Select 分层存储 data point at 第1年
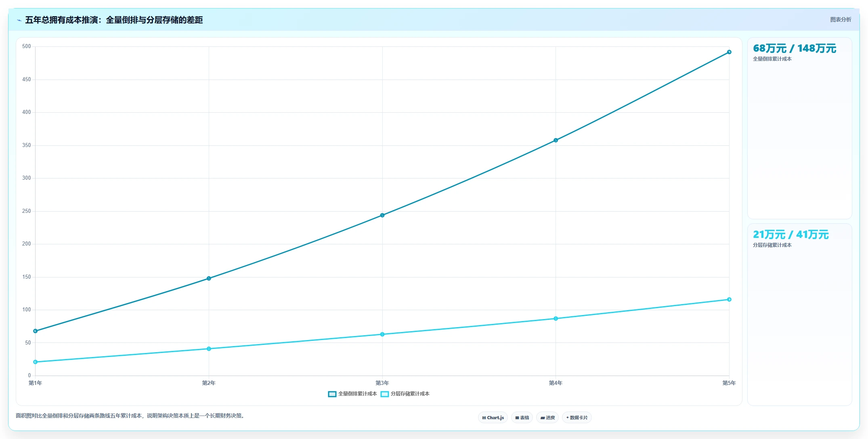The image size is (868, 439). pos(36,362)
